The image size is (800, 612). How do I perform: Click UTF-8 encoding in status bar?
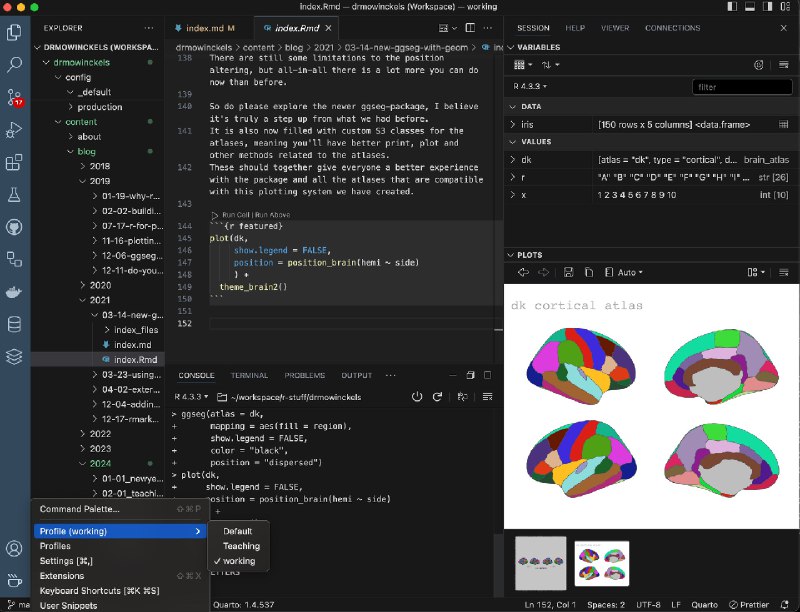(x=648, y=605)
